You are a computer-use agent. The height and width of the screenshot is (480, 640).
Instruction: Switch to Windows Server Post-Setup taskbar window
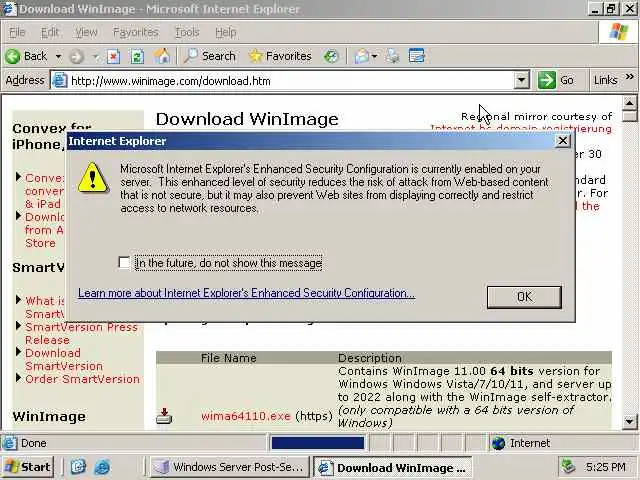click(x=229, y=467)
